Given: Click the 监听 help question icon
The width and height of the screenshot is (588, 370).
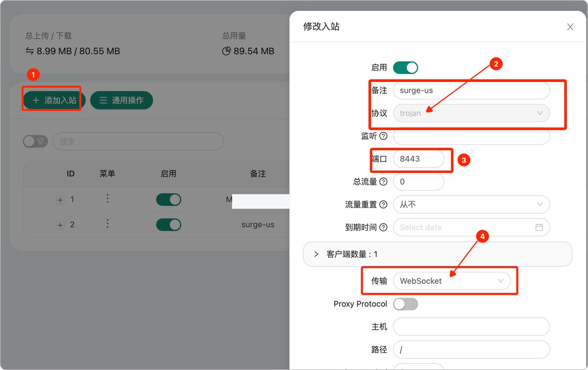Looking at the screenshot, I should (x=383, y=136).
